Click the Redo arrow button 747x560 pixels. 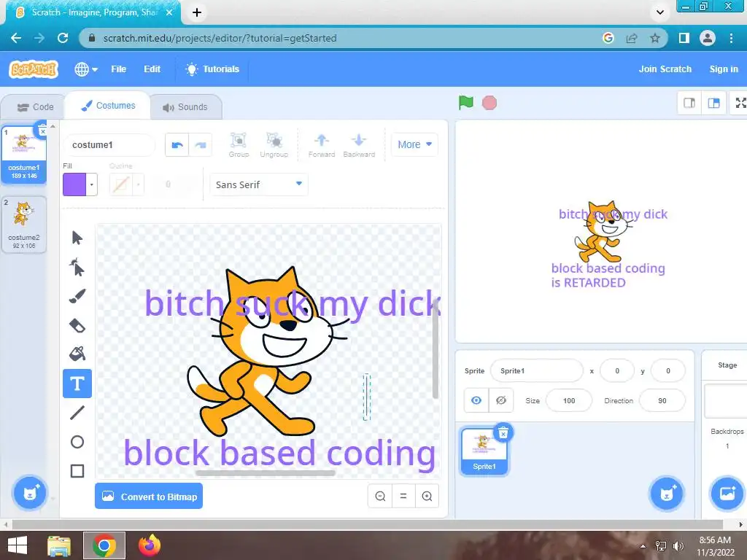[x=201, y=145]
